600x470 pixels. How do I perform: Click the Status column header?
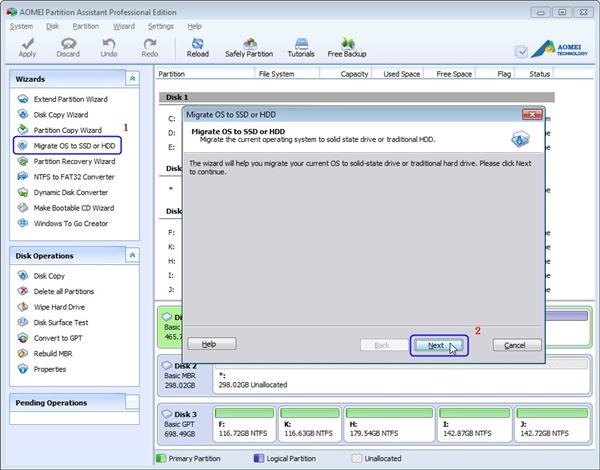point(535,74)
